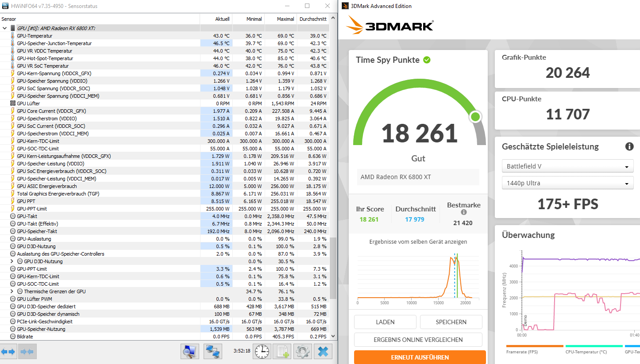This screenshot has height=364, width=640.
Task: Click round icon beside Bildrate row
Action: (x=12, y=337)
